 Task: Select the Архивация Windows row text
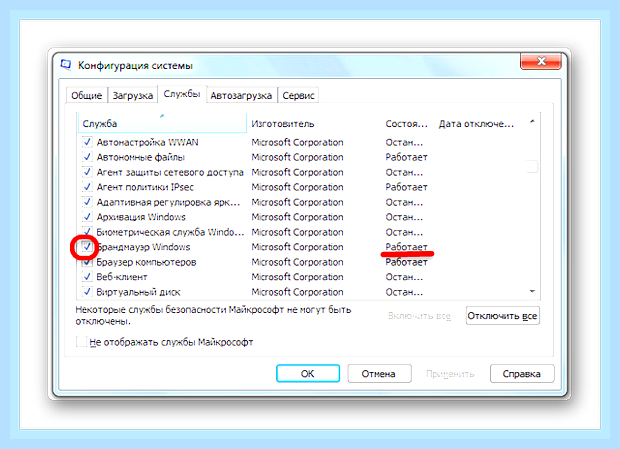point(141,217)
